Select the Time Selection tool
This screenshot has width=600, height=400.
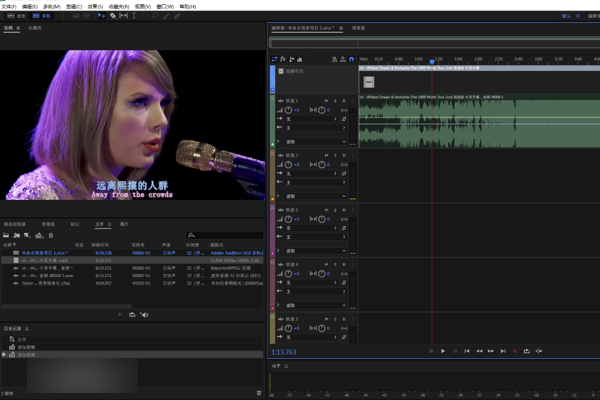click(x=134, y=16)
